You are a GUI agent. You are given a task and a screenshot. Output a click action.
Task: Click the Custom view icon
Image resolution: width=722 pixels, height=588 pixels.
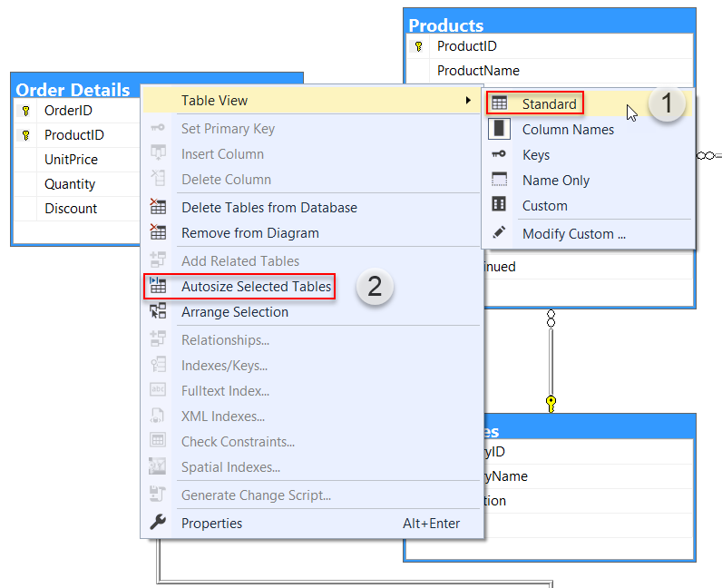click(x=499, y=205)
